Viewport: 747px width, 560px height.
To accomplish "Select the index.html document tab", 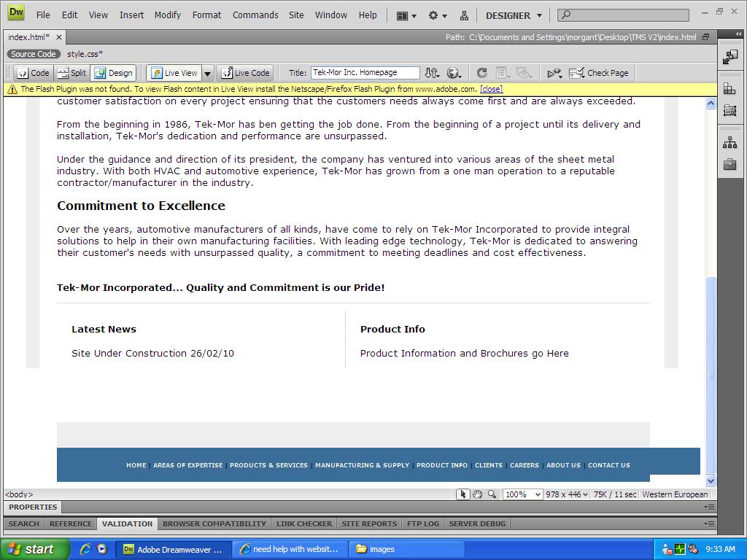I will [x=28, y=37].
